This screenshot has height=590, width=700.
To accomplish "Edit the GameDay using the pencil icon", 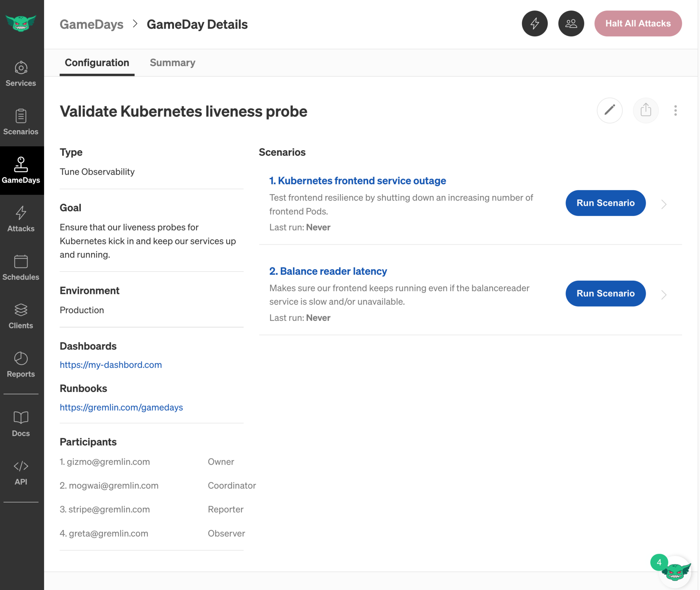I will [609, 110].
